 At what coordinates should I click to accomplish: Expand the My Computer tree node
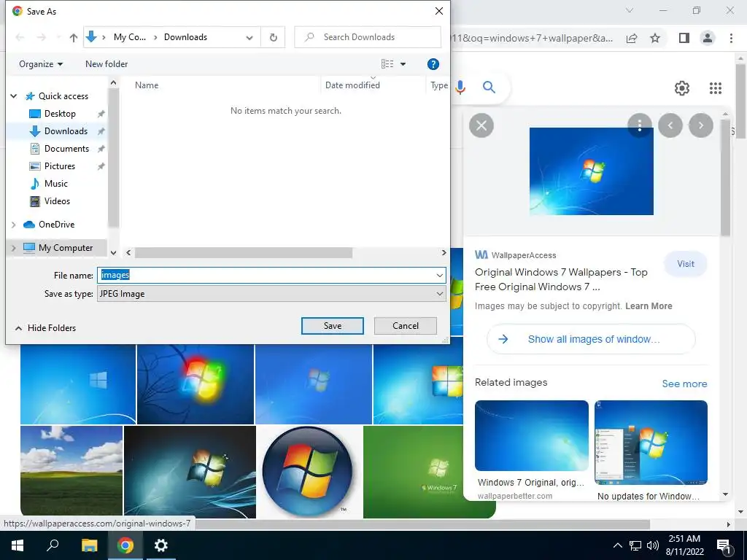coord(14,248)
